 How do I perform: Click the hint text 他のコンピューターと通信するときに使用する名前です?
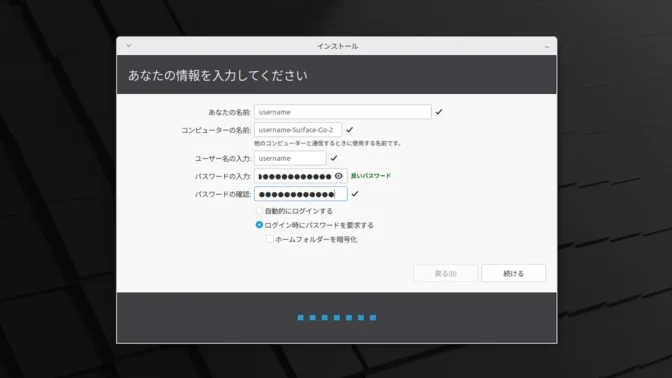[x=328, y=143]
